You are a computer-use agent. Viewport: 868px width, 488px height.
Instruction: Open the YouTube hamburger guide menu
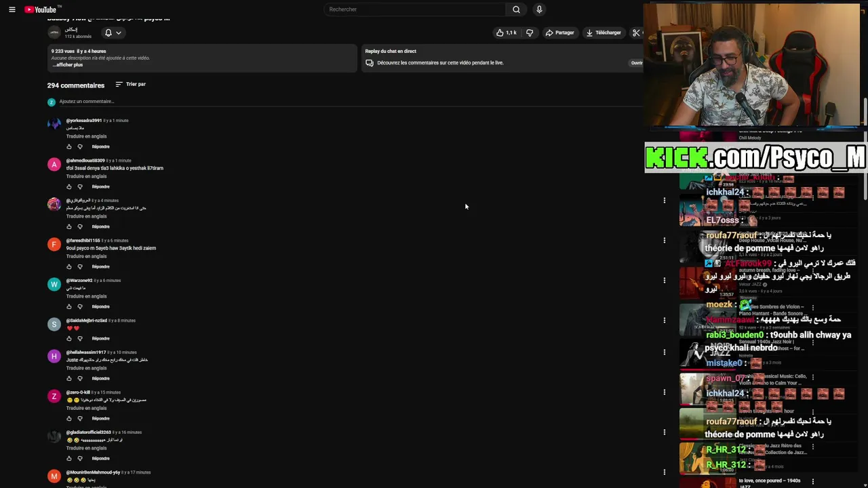pos(12,9)
